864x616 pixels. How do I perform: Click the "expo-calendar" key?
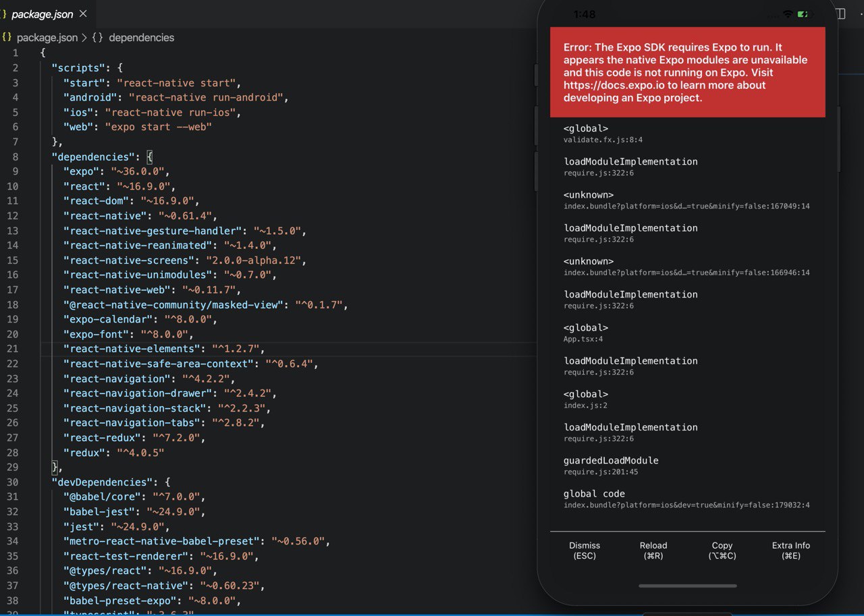point(107,320)
